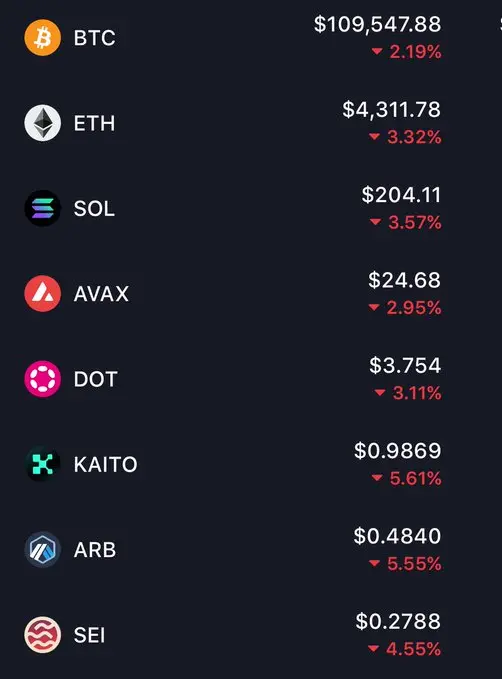Tap the red Avalanche logo icon
The width and height of the screenshot is (502, 679).
(42, 294)
